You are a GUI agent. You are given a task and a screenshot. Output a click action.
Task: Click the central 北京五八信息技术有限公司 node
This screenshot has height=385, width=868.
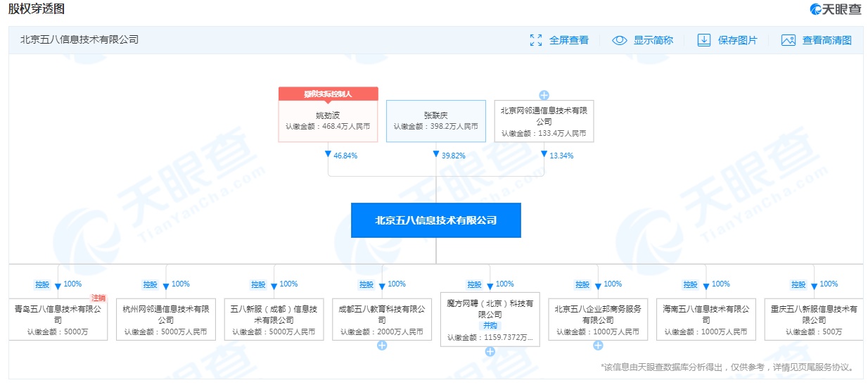pos(436,220)
